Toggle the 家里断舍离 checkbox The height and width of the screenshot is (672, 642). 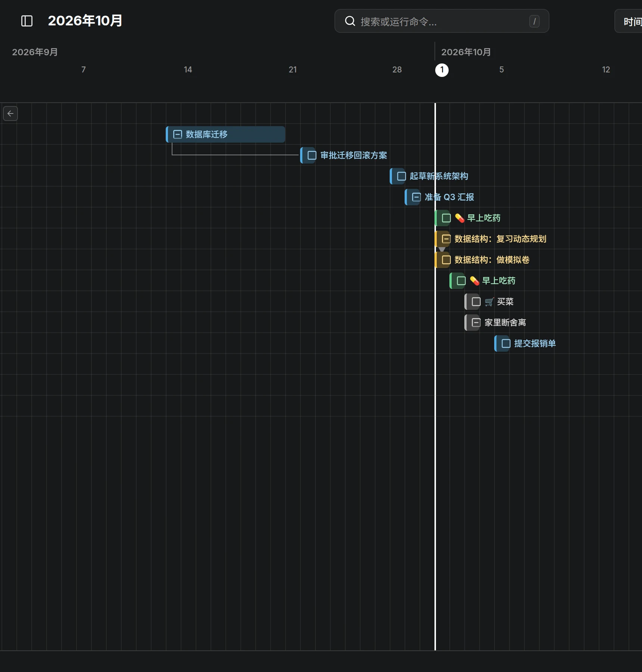476,323
